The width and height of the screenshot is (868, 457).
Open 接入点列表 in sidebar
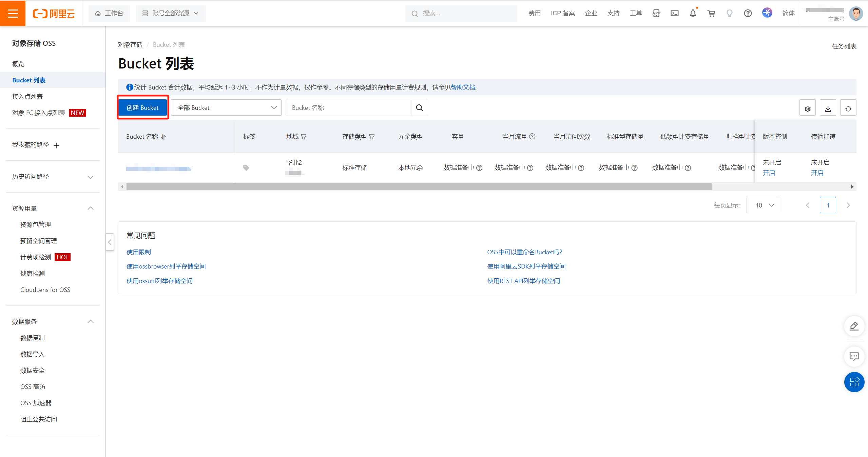pos(27,97)
